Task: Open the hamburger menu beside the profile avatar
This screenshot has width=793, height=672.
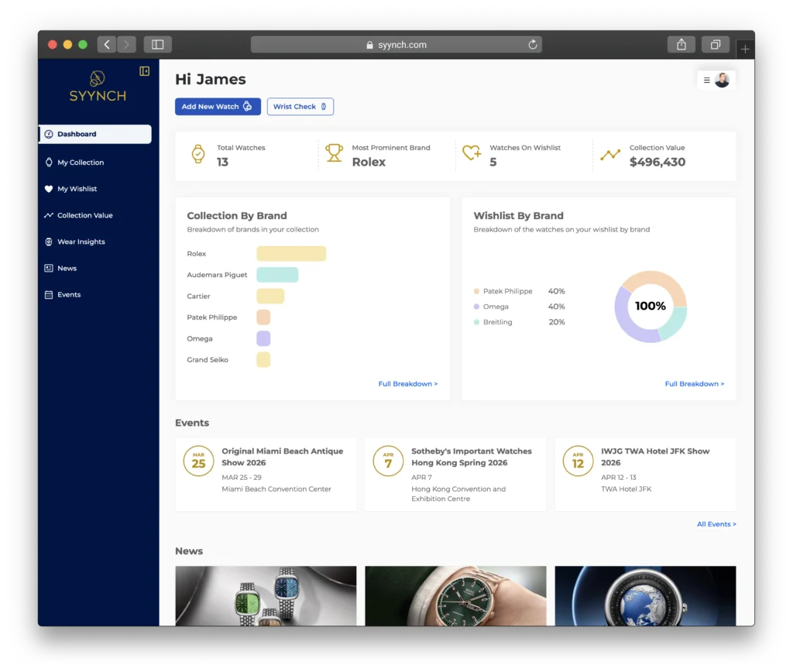Action: click(x=706, y=80)
